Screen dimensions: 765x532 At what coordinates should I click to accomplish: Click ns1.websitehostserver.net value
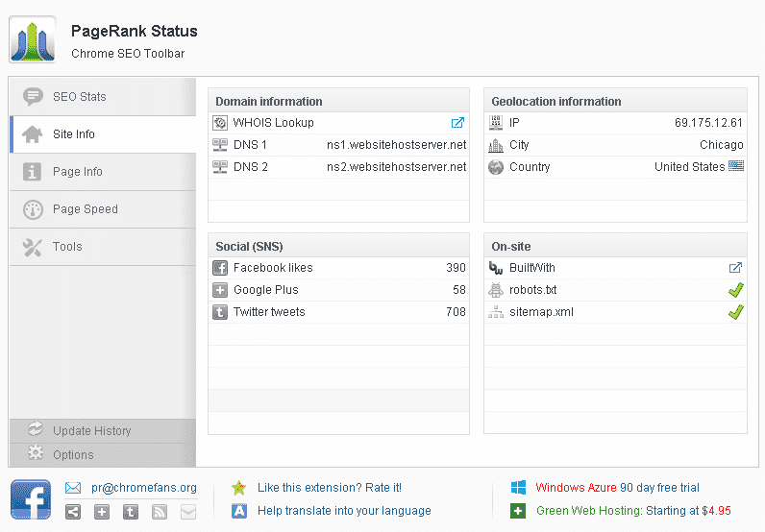396,145
